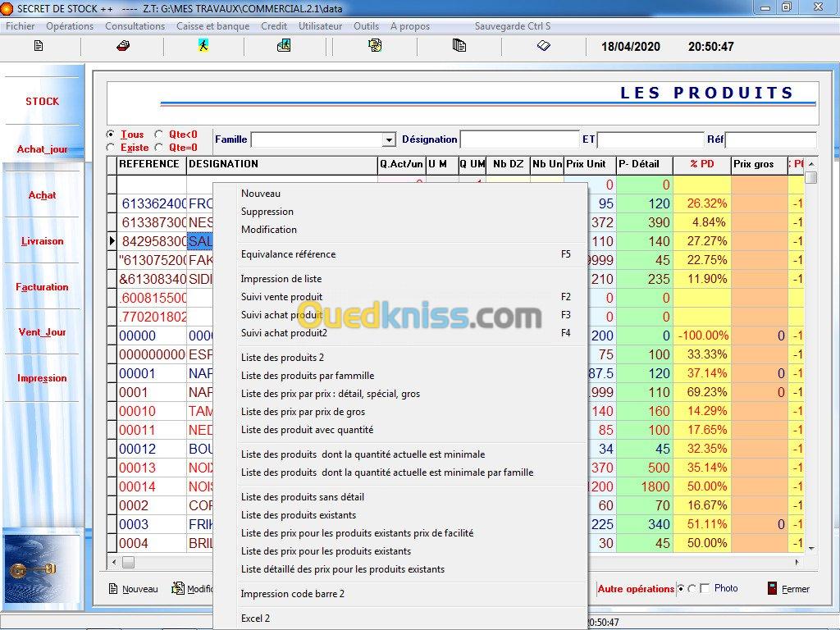Select Impression de liste in context menu
This screenshot has height=630, width=840.
(x=281, y=279)
